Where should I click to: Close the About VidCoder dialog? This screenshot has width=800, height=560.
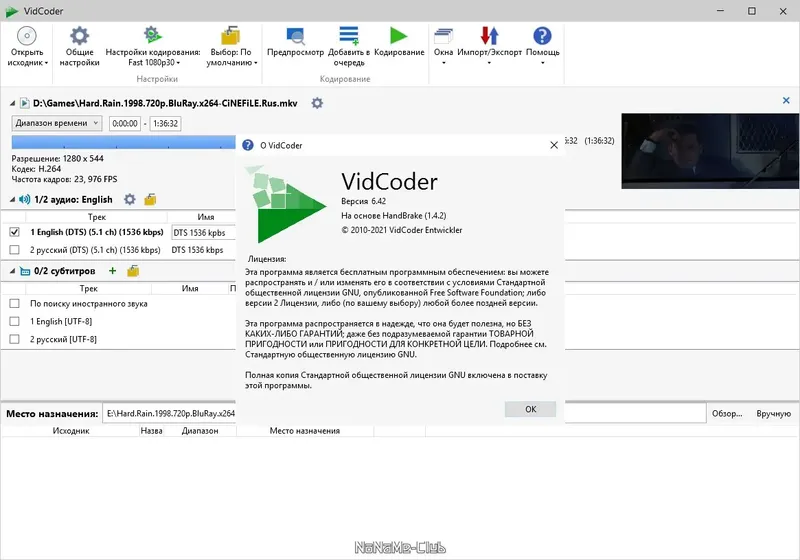click(x=554, y=145)
